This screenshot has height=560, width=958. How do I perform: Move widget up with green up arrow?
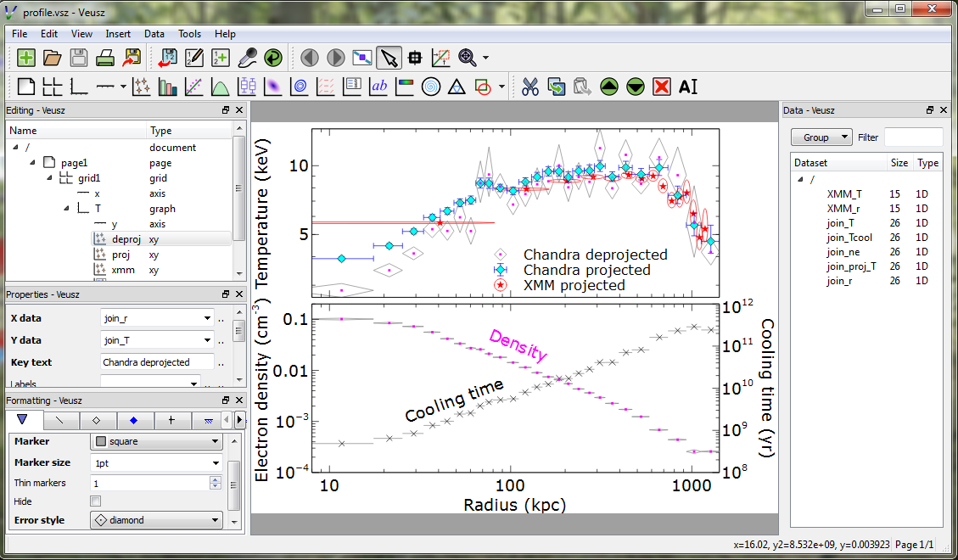click(x=609, y=87)
